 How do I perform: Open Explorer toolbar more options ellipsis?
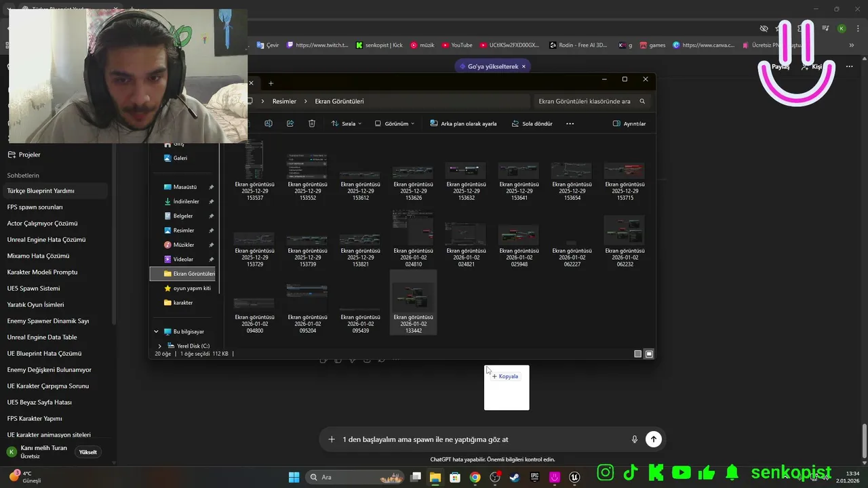click(x=570, y=123)
